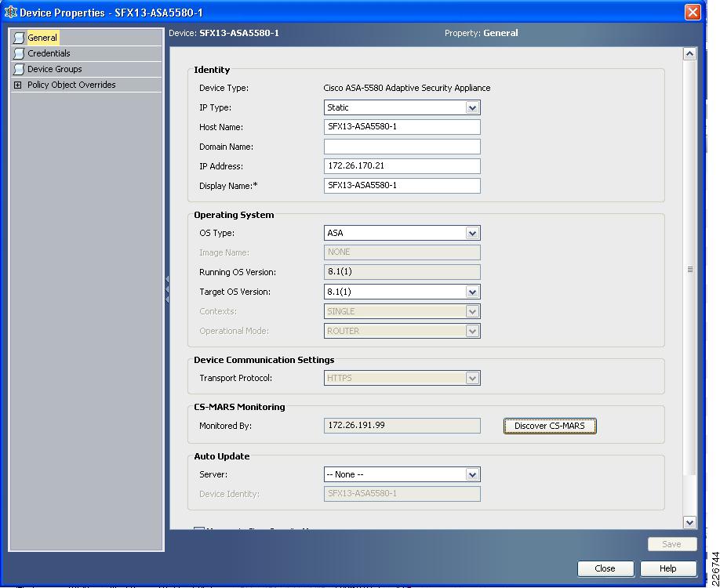
Task: Click the 'CS-MARS Monitoring' section heading
Action: (x=239, y=407)
